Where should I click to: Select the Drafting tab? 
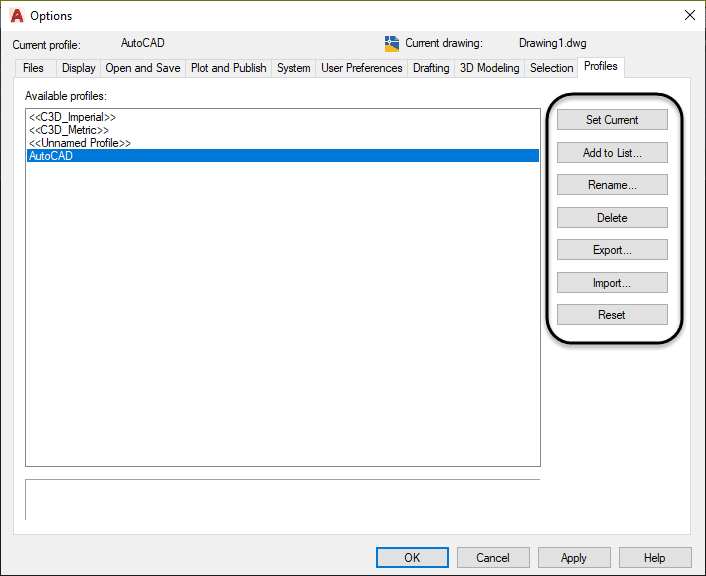click(x=431, y=68)
